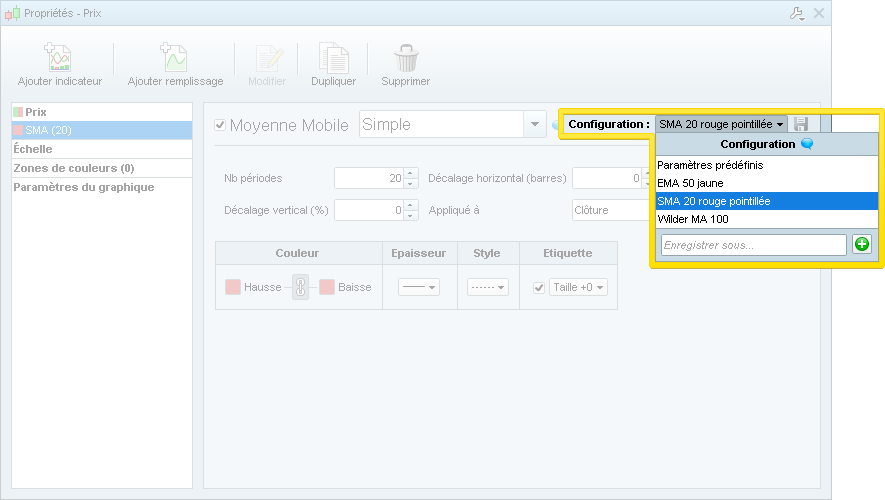The width and height of the screenshot is (885, 500).
Task: Click the save configuration floppy disk icon
Action: pyautogui.click(x=801, y=124)
